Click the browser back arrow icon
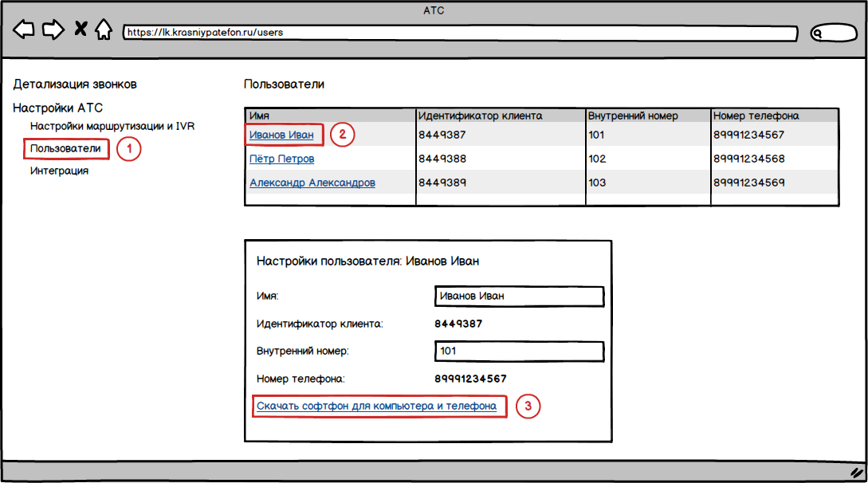The height and width of the screenshot is (483, 868). coord(24,30)
